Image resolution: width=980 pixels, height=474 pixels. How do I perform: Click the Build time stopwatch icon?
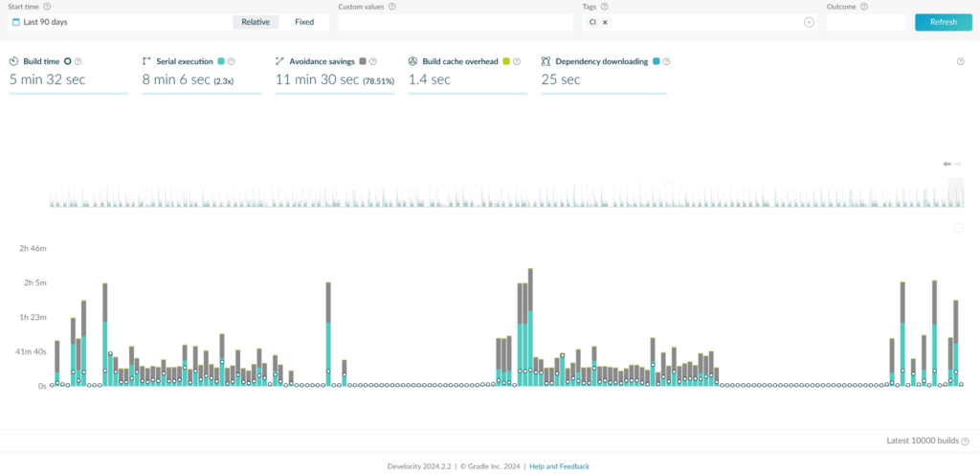[x=13, y=61]
